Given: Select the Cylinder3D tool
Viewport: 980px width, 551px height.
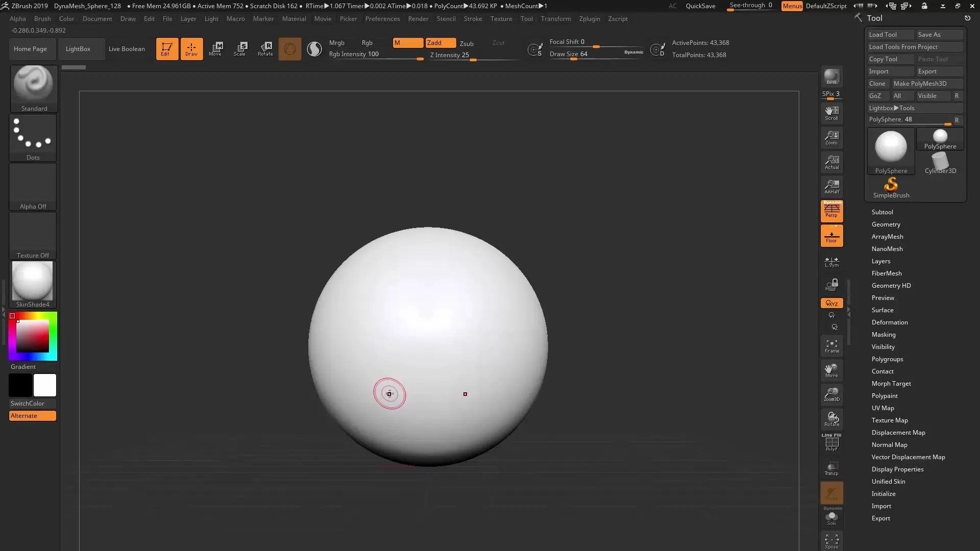Looking at the screenshot, I should point(940,163).
